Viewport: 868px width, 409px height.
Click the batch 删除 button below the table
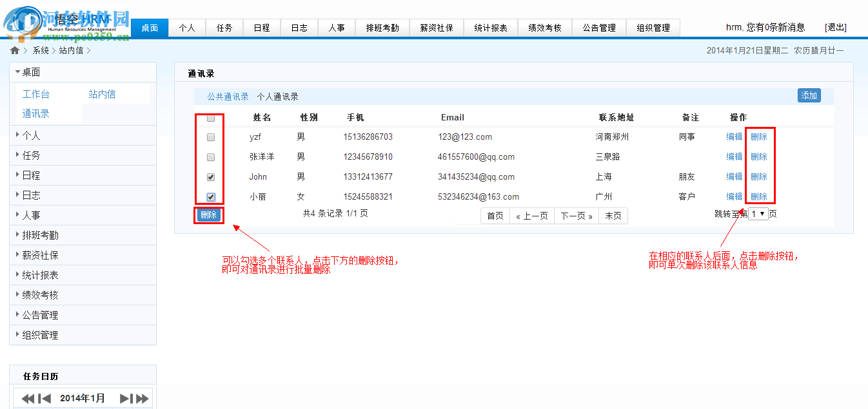[x=208, y=216]
